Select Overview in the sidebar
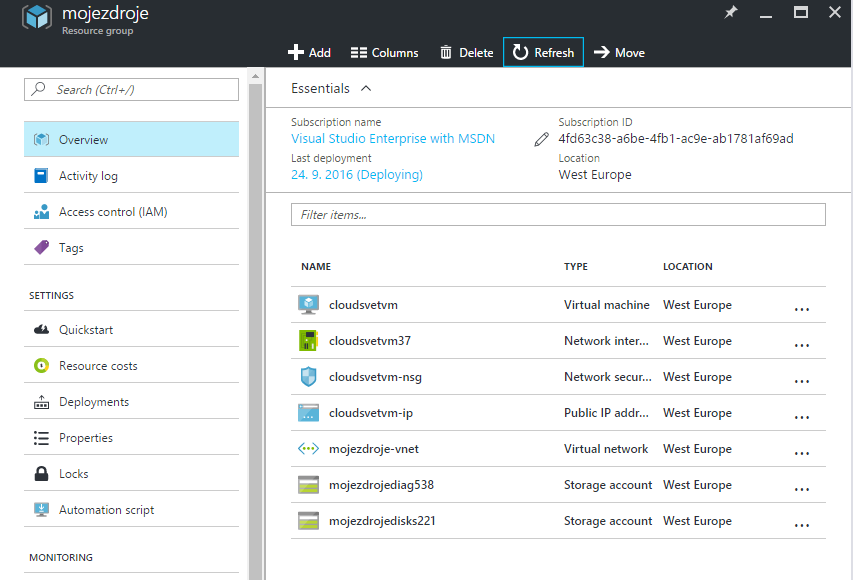This screenshot has width=853, height=580. coord(131,139)
